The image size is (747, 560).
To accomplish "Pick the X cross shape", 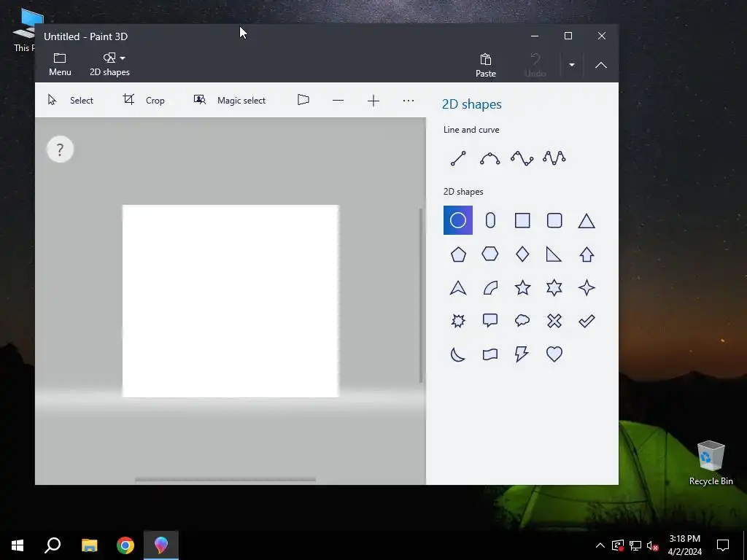I will point(554,321).
